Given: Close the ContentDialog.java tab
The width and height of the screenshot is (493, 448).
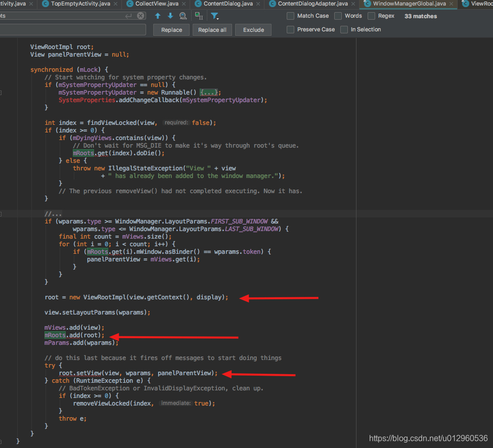Looking at the screenshot, I should 258,4.
